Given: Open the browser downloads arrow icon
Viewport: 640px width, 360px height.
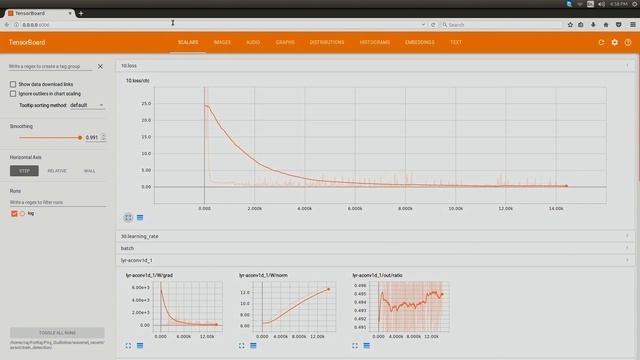Looking at the screenshot, I should click(593, 25).
